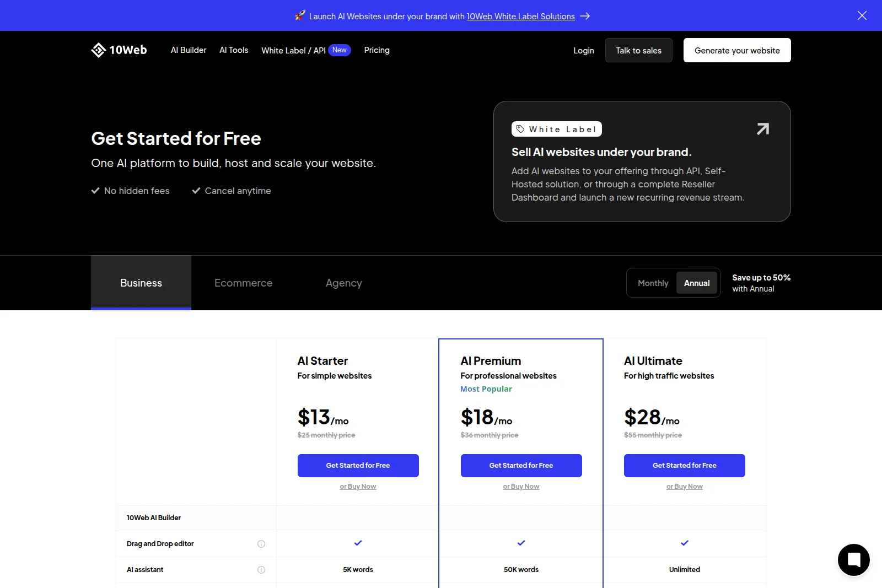Viewport: 882px width, 588px height.
Task: Switch to the Ecommerce tab
Action: click(x=243, y=283)
